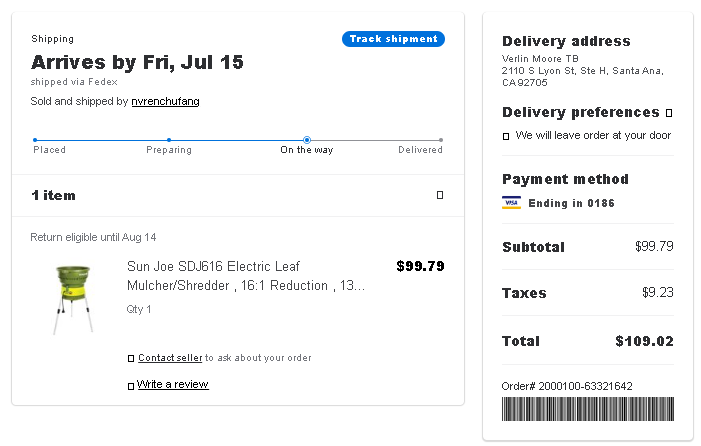Click the Order# 2000100-63321642 text
This screenshot has width=701, height=446.
pos(567,386)
